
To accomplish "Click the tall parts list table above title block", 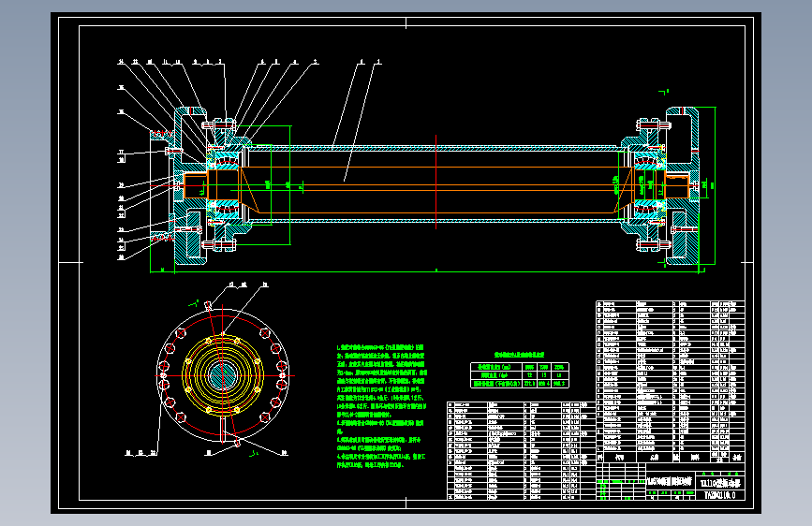I will [670, 382].
